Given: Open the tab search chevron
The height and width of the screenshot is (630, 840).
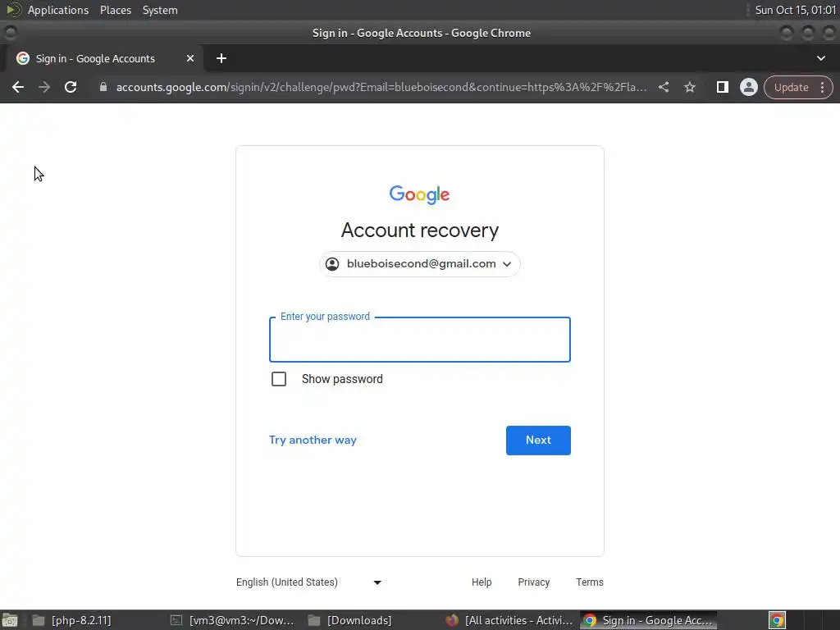Looking at the screenshot, I should coord(820,58).
